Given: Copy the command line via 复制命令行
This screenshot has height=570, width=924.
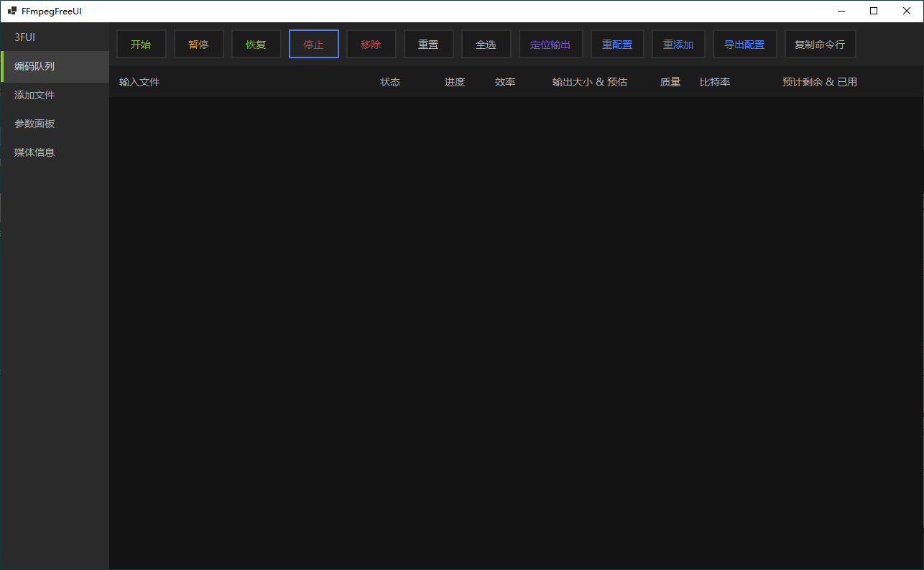Looking at the screenshot, I should 820,44.
